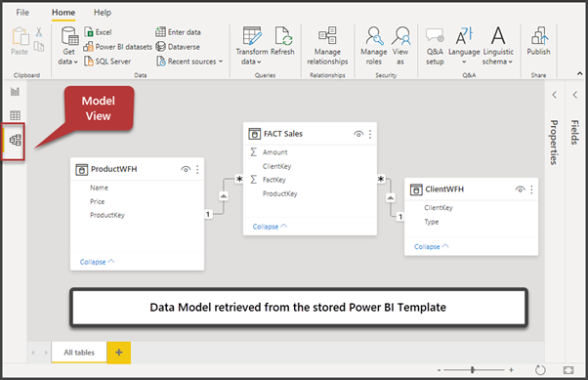This screenshot has width=588, height=380.
Task: Switch to Data view in sidebar
Action: click(15, 115)
